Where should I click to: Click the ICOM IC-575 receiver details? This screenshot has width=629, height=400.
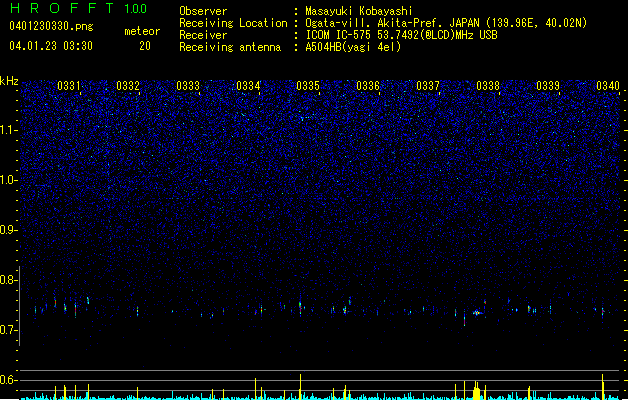(402, 35)
